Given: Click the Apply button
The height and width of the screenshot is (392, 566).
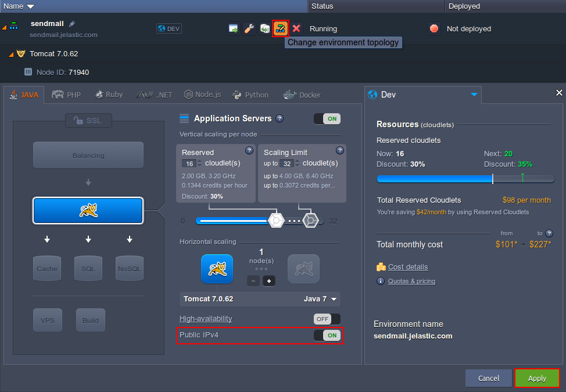Looking at the screenshot, I should [537, 378].
